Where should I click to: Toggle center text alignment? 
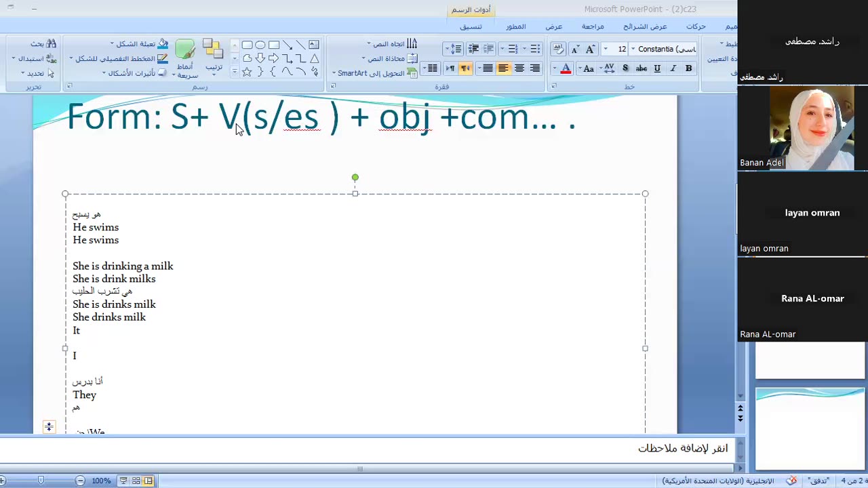point(519,68)
